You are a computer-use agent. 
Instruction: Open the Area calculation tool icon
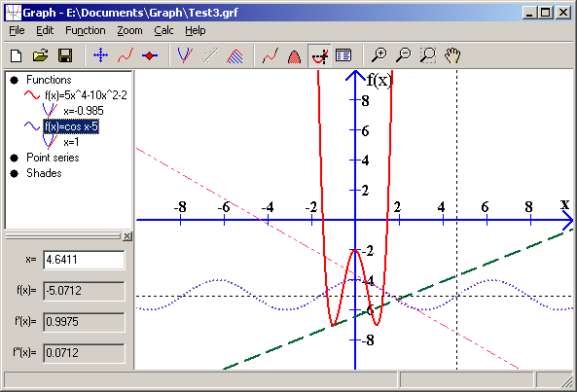point(294,55)
